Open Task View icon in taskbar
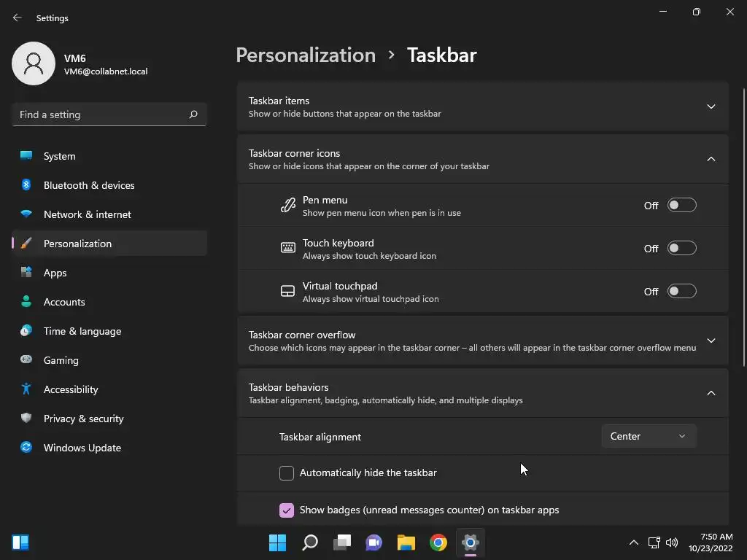Viewport: 747px width, 560px height. (x=341, y=542)
